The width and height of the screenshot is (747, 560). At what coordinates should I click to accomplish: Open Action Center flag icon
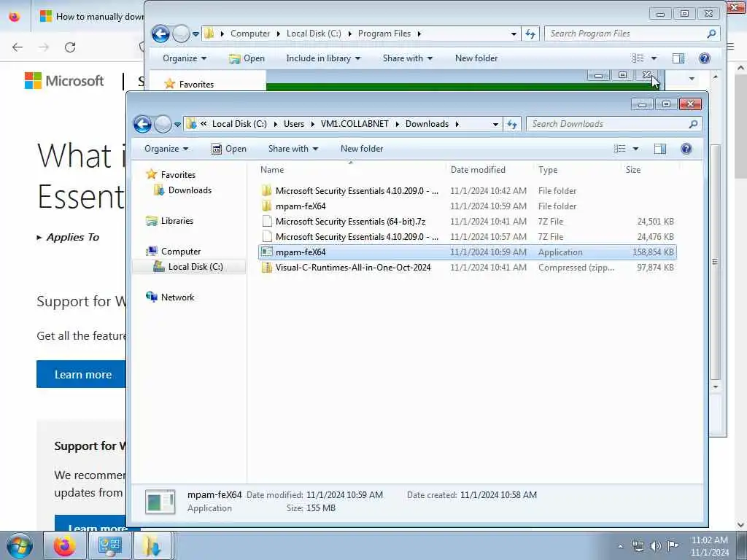(x=673, y=546)
